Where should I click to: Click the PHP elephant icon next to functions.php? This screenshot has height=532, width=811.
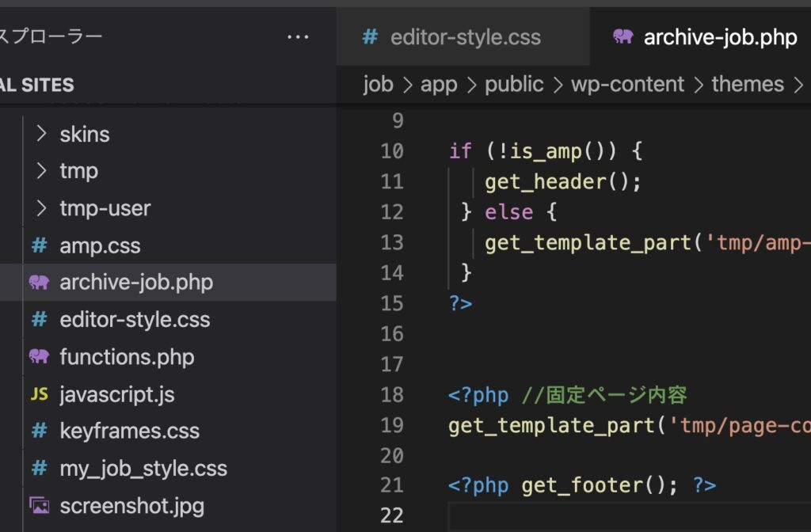(x=39, y=357)
